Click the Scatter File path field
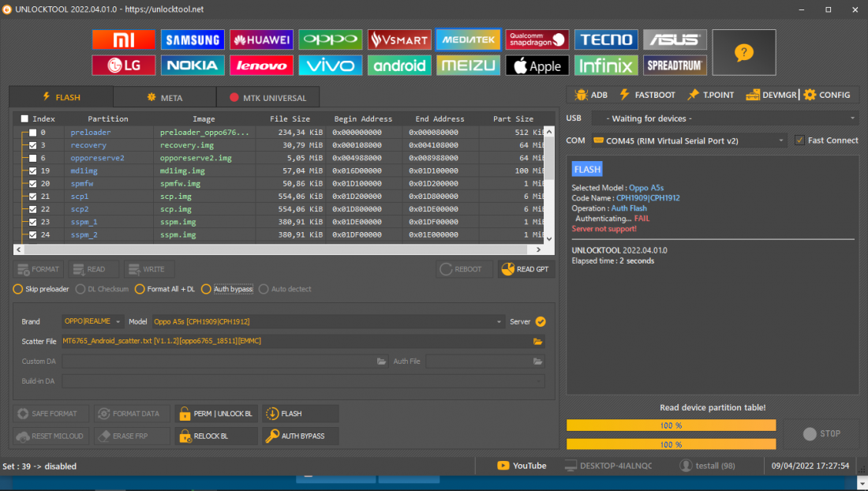Image resolution: width=868 pixels, height=491 pixels. pyautogui.click(x=303, y=342)
